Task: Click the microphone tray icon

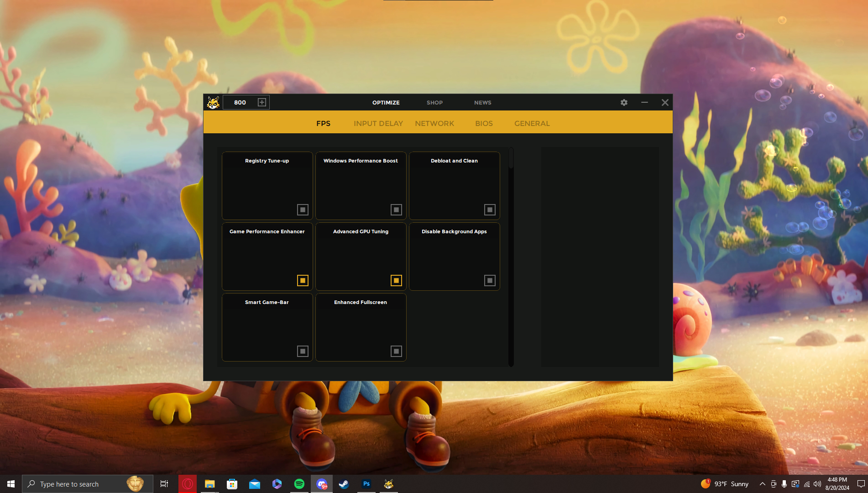Action: 784,484
